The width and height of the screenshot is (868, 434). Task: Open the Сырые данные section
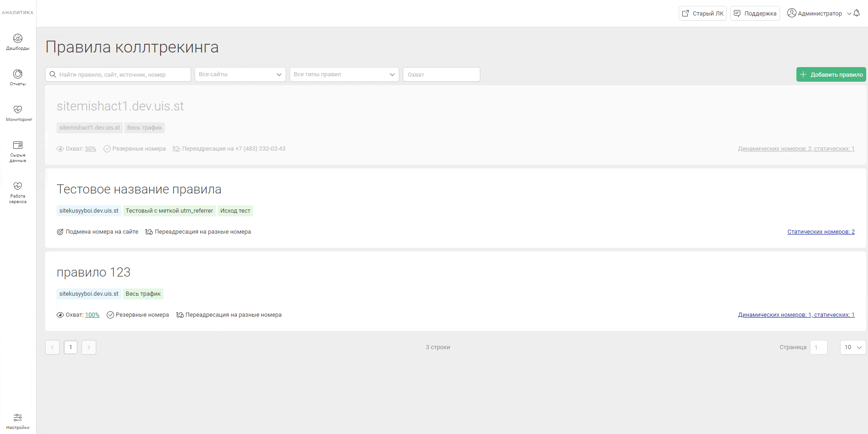click(x=18, y=152)
